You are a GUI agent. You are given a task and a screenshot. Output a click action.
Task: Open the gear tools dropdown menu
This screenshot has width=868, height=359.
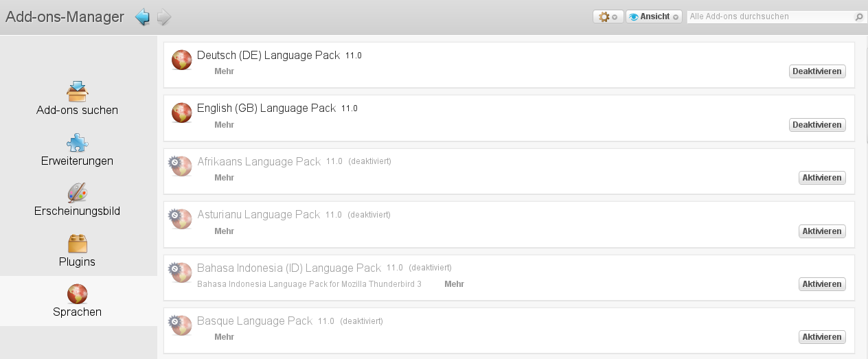[608, 17]
